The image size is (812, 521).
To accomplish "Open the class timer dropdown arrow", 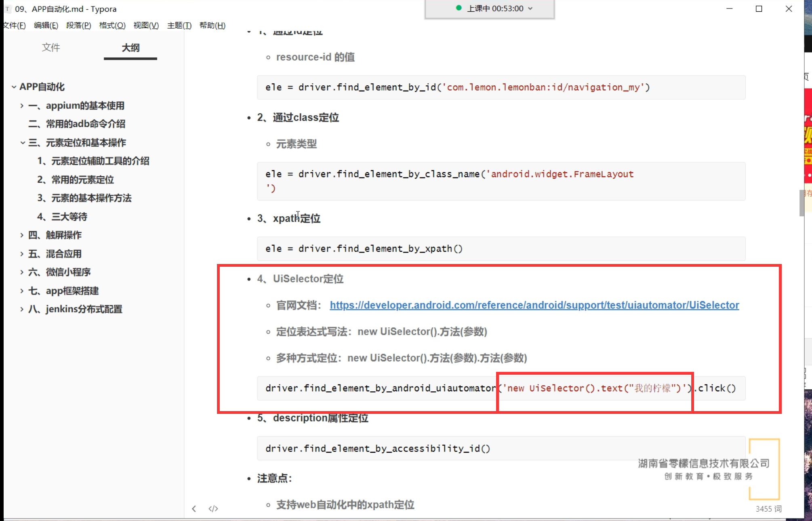I will 530,8.
